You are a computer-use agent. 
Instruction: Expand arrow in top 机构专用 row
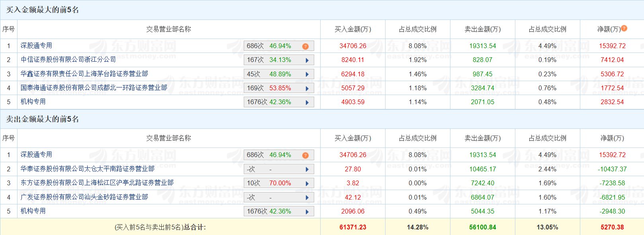[307, 102]
